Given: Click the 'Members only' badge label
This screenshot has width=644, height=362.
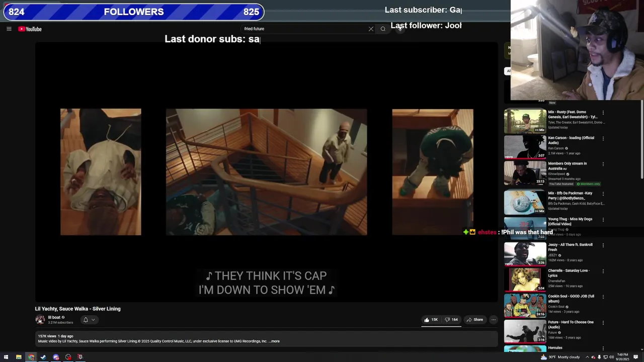Looking at the screenshot, I should click(588, 184).
